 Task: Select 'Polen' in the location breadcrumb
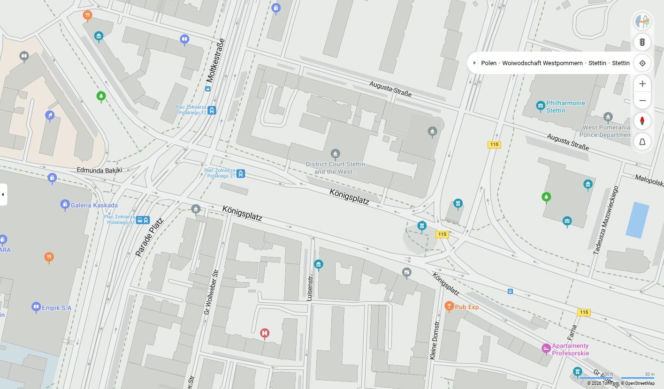[489, 63]
